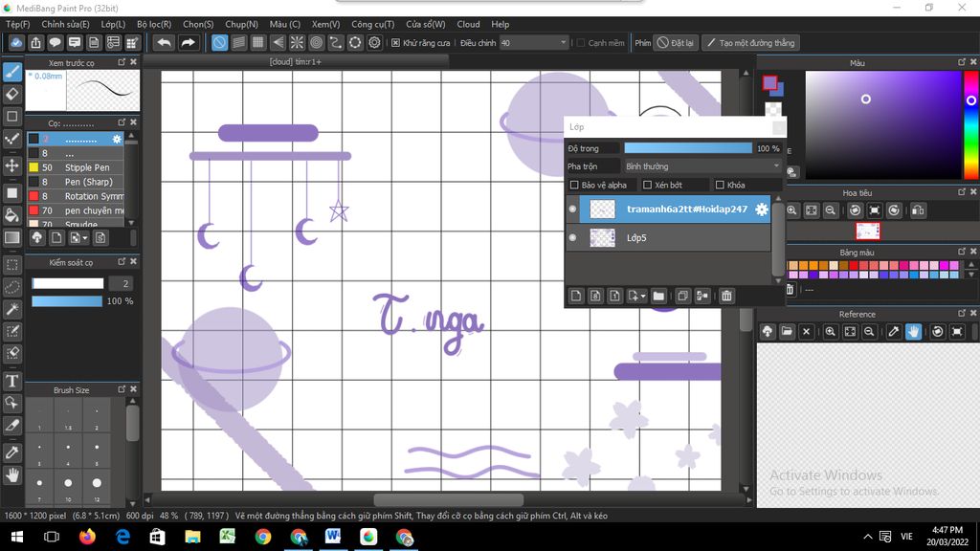Select the Lasso selection tool

click(12, 287)
